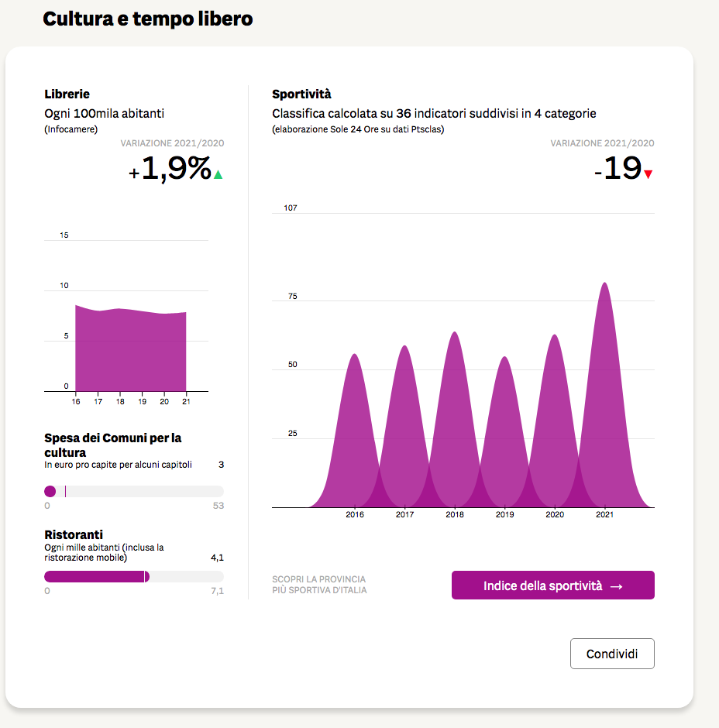This screenshot has height=728, width=719.
Task: Click 'In euro pro capite per alcuni capitoli' text
Action: point(118,464)
